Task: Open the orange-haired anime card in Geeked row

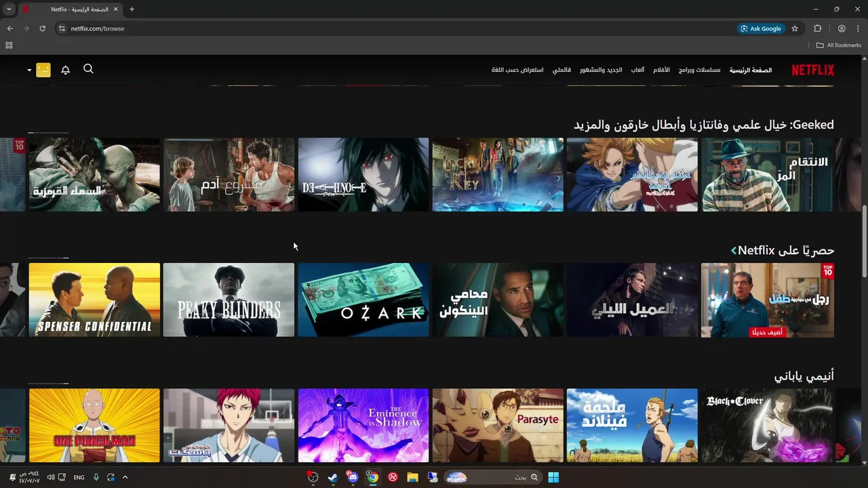Action: coord(632,175)
